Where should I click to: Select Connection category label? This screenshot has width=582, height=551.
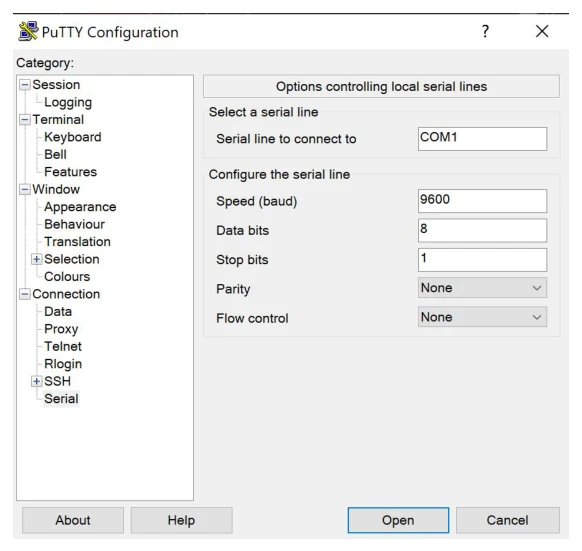66,294
